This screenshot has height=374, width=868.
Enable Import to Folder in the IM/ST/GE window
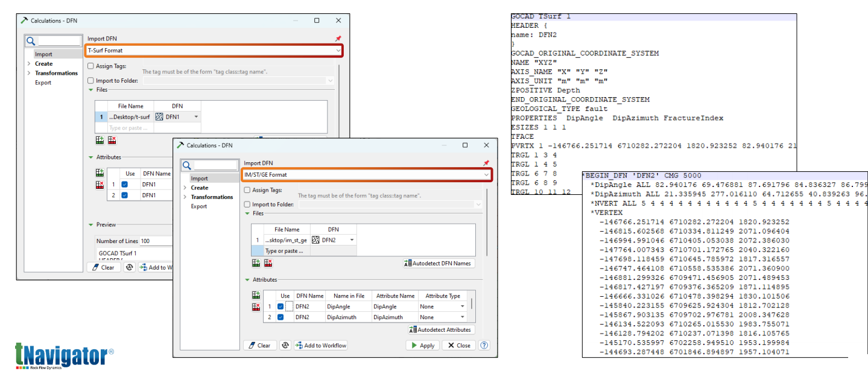247,204
